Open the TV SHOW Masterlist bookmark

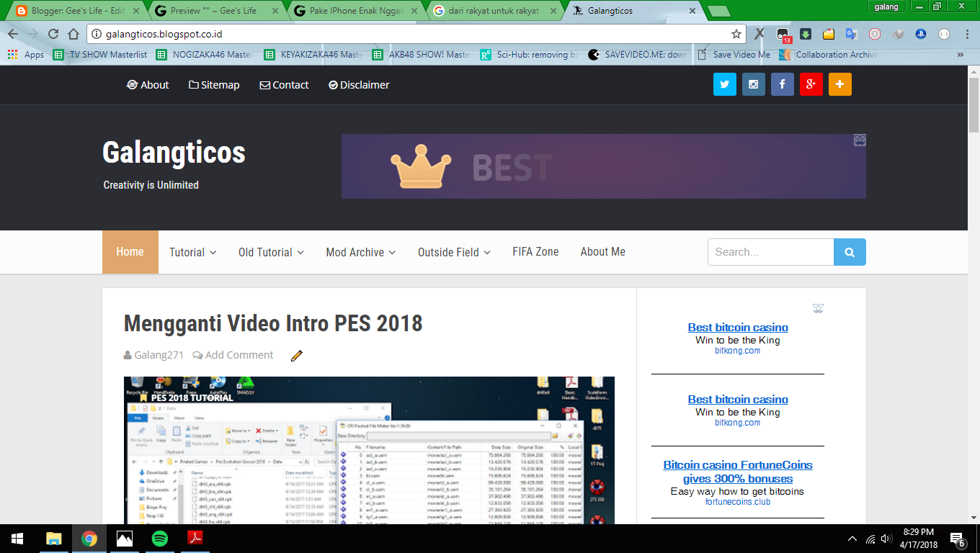pyautogui.click(x=100, y=55)
